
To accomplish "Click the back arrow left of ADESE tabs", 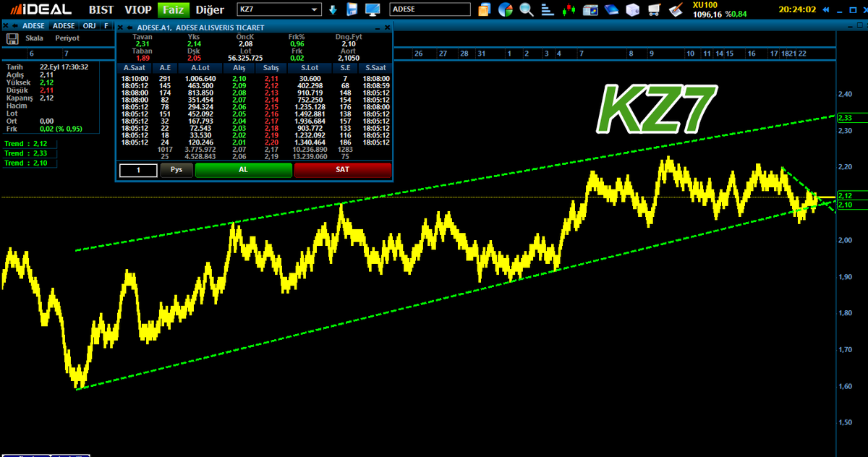I will [x=15, y=25].
